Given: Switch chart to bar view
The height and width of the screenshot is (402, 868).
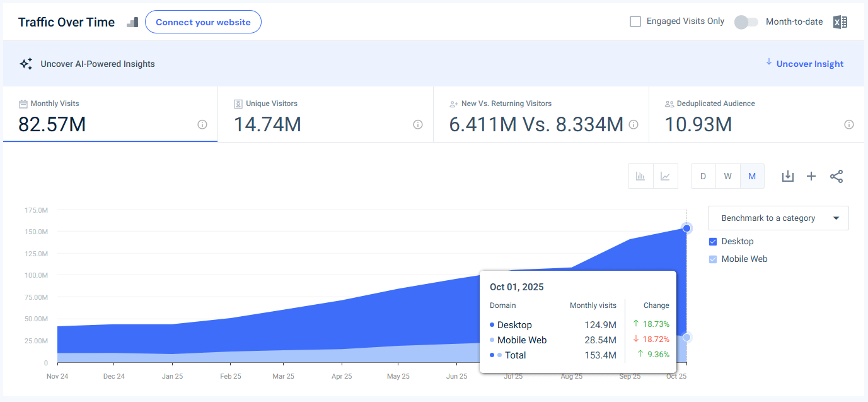Looking at the screenshot, I should (640, 176).
